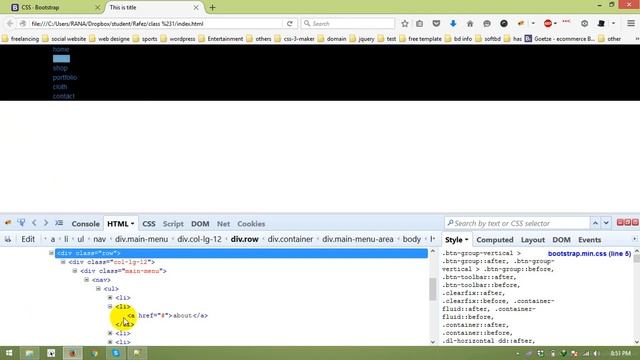This screenshot has height=360, width=640.
Task: Focus the Firebug search by text field
Action: (x=517, y=223)
